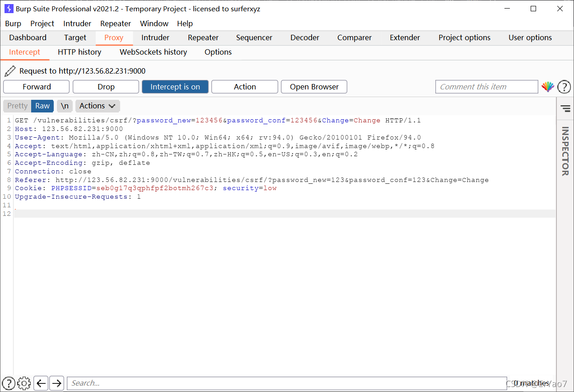
Task: Switch to the Dashboard tab
Action: pyautogui.click(x=28, y=37)
